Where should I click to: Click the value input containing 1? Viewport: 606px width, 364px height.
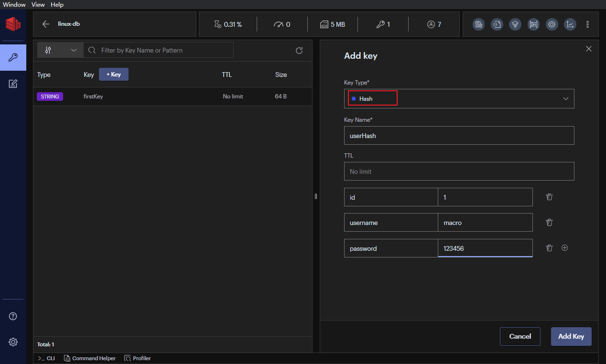pyautogui.click(x=486, y=197)
